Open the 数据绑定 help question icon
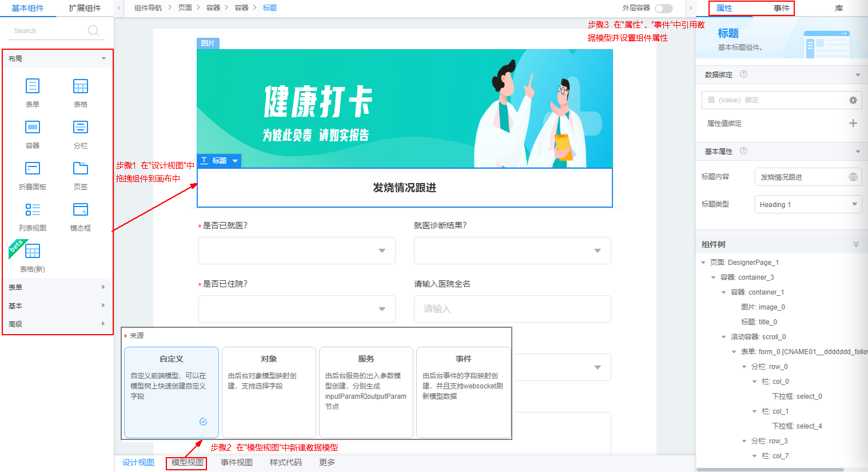 coord(743,74)
